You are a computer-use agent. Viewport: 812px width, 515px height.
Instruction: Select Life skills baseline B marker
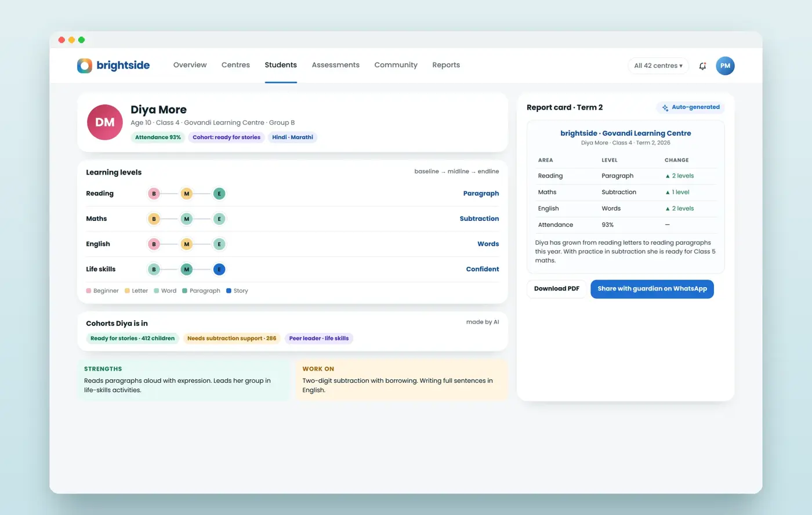click(154, 270)
